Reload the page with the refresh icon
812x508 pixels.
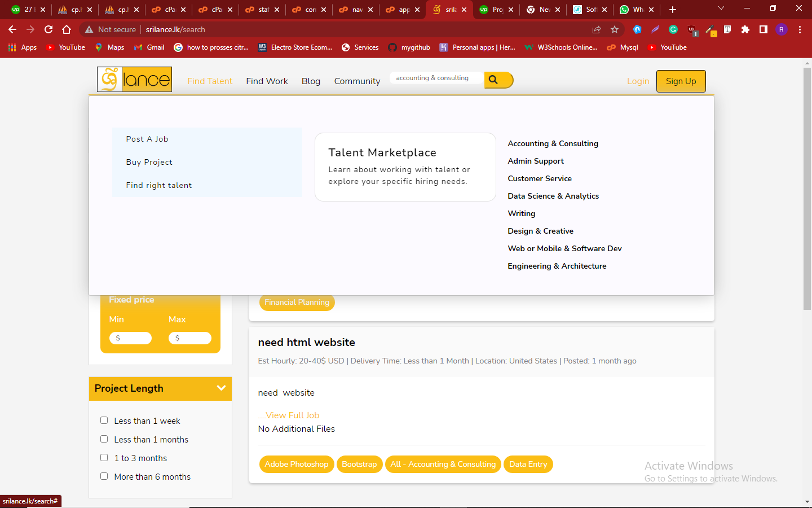(48, 29)
